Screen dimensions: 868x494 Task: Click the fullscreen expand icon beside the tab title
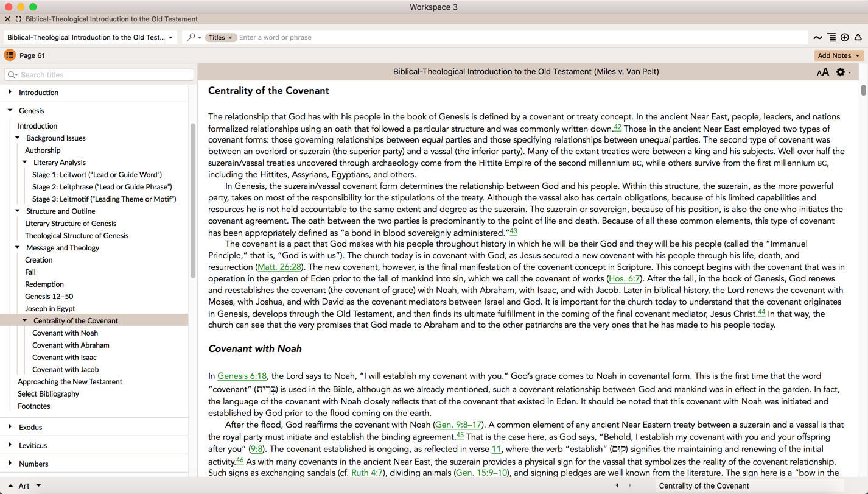click(x=18, y=19)
